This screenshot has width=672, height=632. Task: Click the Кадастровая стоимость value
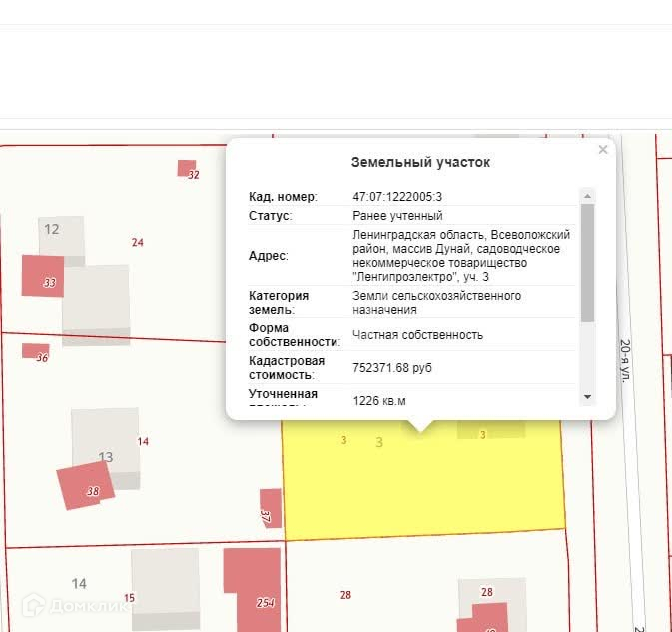(392, 368)
